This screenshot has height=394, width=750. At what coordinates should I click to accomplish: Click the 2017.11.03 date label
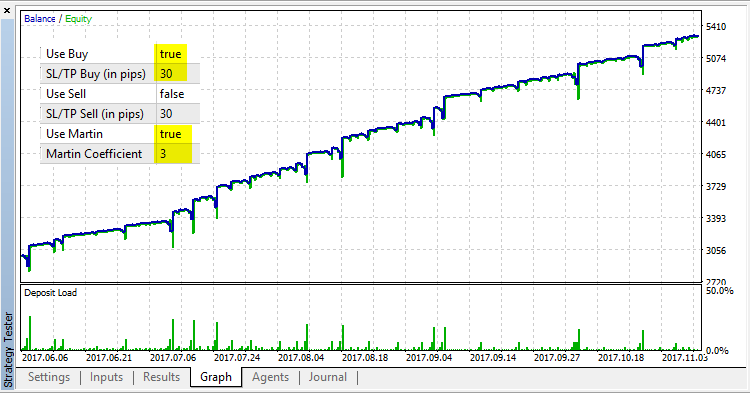684,358
